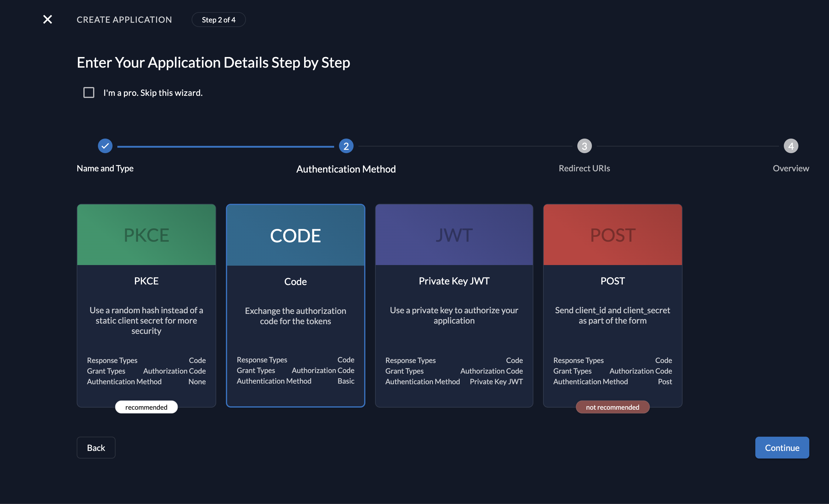Click the 'recommended' badge on PKCE card

pos(146,407)
